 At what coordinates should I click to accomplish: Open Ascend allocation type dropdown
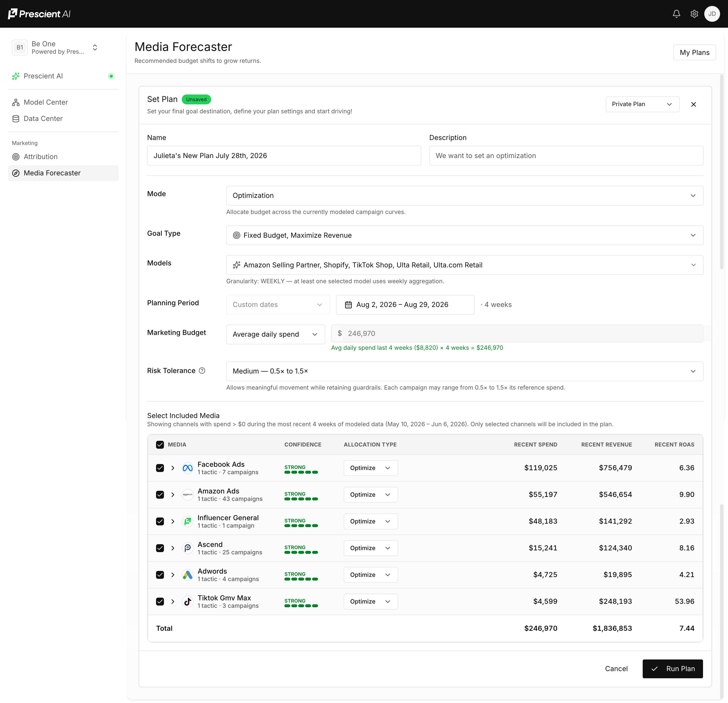[x=370, y=548]
